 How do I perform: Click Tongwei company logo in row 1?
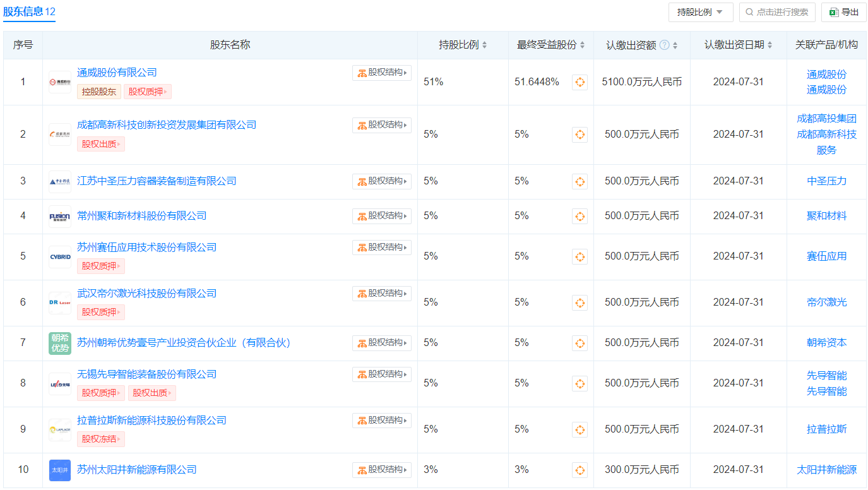pos(60,82)
